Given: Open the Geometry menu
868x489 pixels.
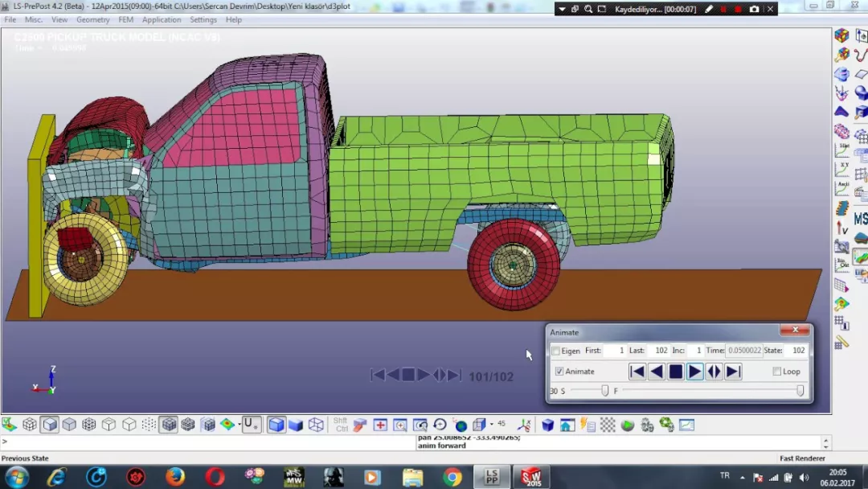Looking at the screenshot, I should click(x=92, y=19).
